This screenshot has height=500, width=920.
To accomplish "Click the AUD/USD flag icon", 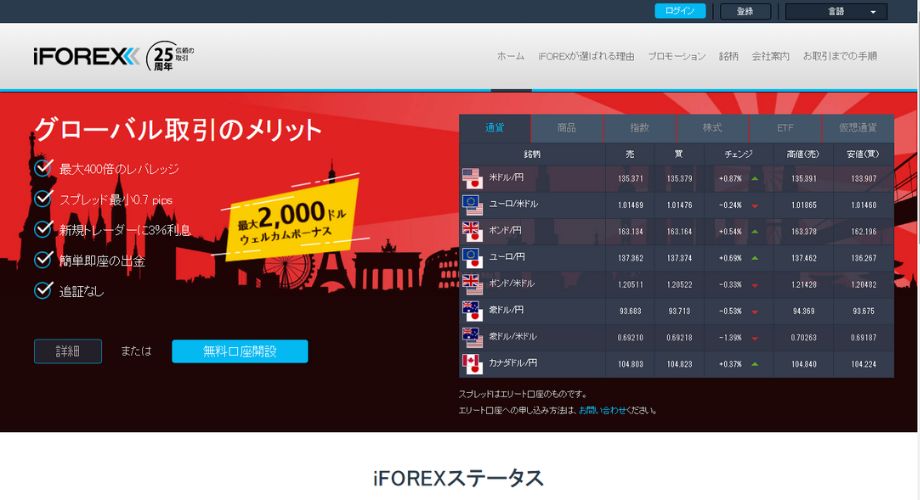I will (x=472, y=337).
